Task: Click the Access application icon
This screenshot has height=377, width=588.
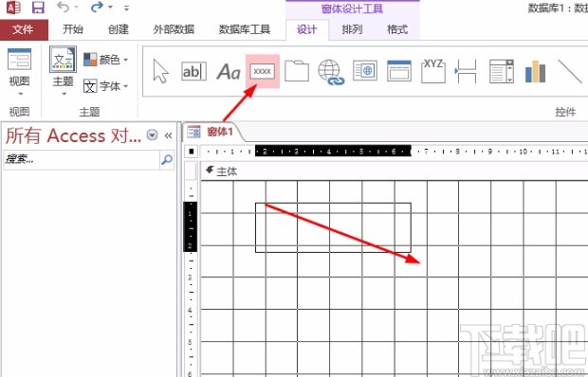Action: [13, 8]
